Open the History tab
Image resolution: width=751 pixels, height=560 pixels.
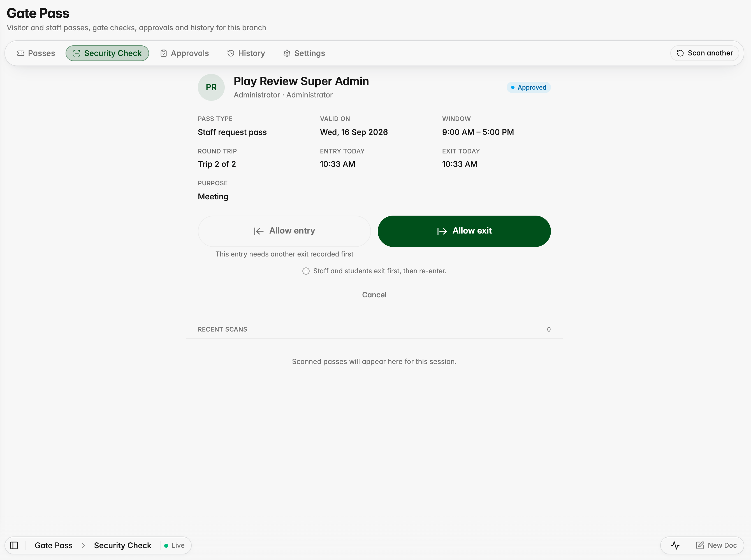[246, 53]
